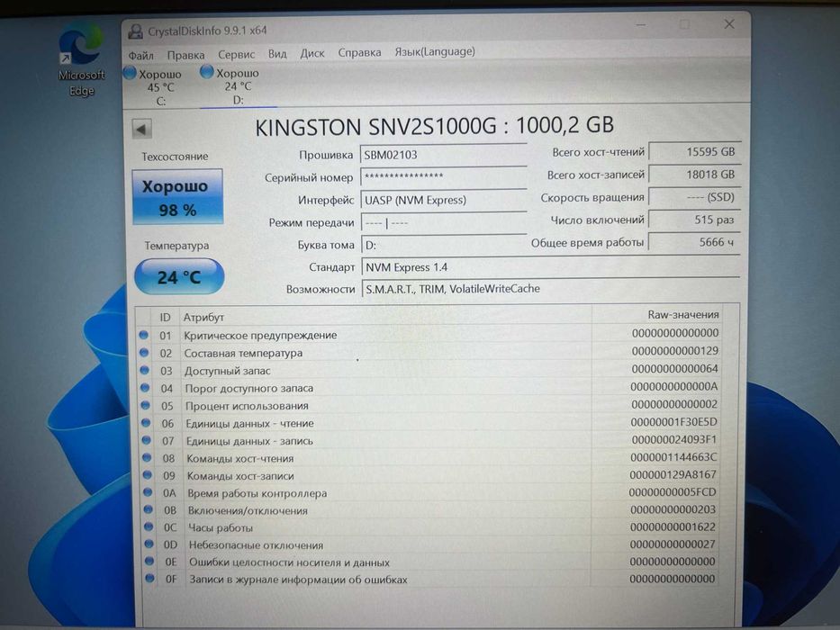Click the Стандарт field NVM Express 1.4
The image size is (840, 630).
551,266
